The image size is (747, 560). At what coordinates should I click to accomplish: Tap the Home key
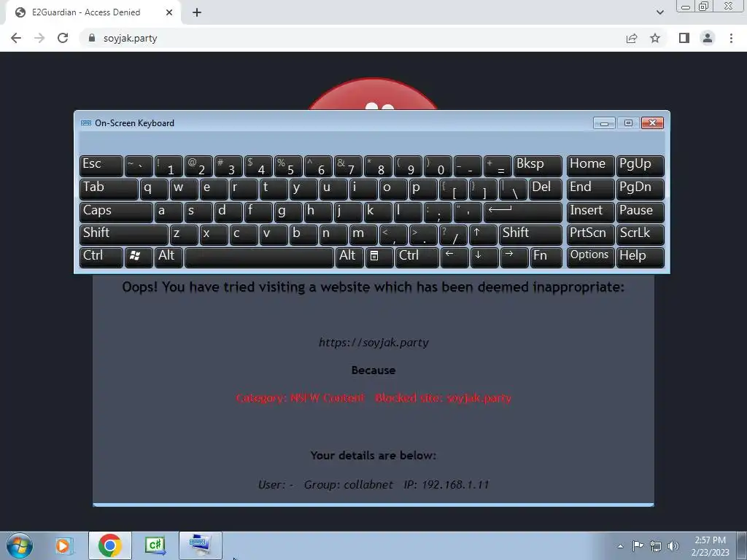pyautogui.click(x=590, y=166)
